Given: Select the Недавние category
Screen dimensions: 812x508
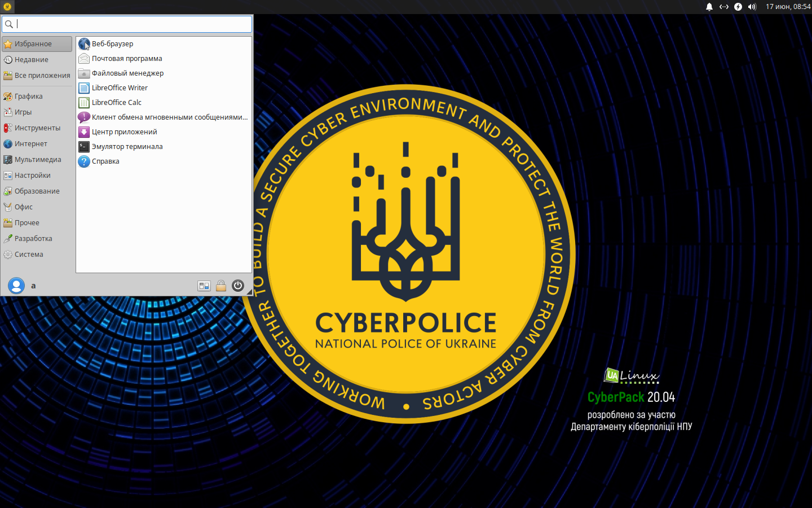Looking at the screenshot, I should [37, 60].
